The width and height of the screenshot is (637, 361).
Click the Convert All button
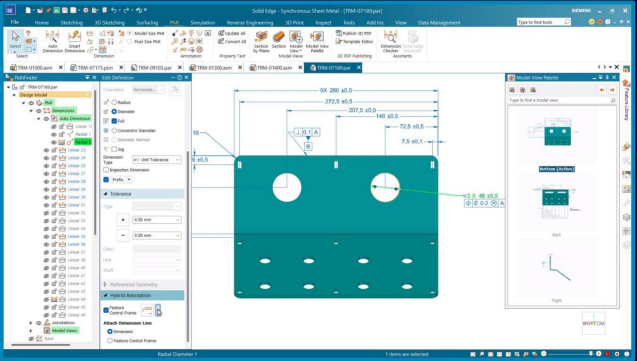(x=232, y=41)
